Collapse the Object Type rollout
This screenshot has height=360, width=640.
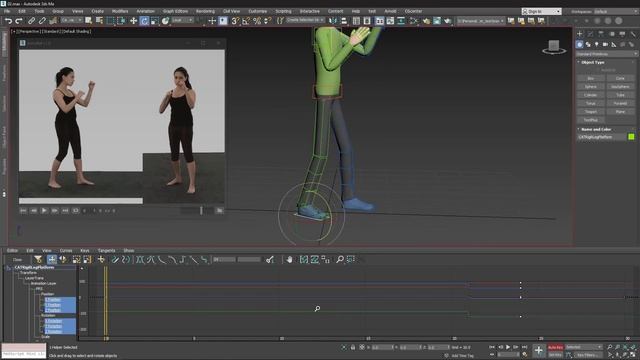593,62
